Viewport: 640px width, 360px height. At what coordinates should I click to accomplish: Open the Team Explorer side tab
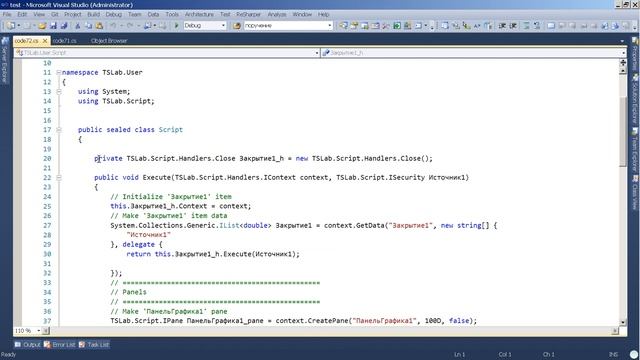tap(635, 149)
